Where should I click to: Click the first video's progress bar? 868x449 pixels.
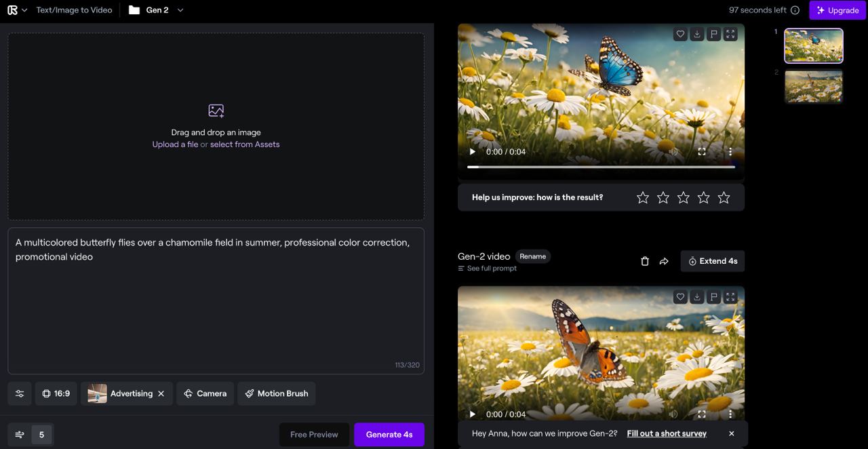pyautogui.click(x=601, y=166)
